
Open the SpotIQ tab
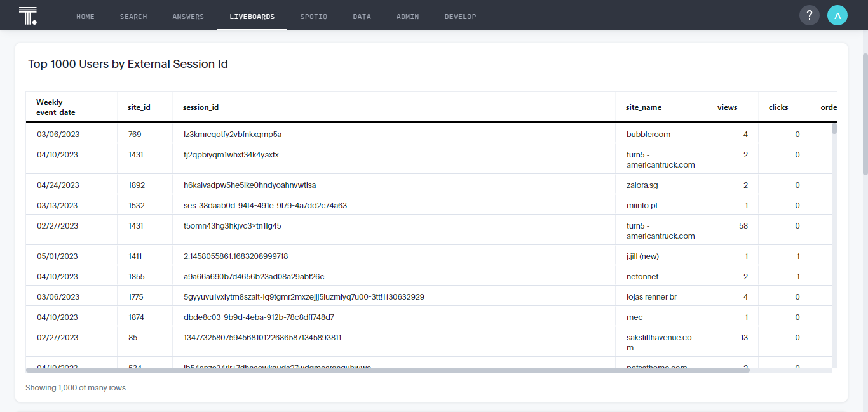314,17
